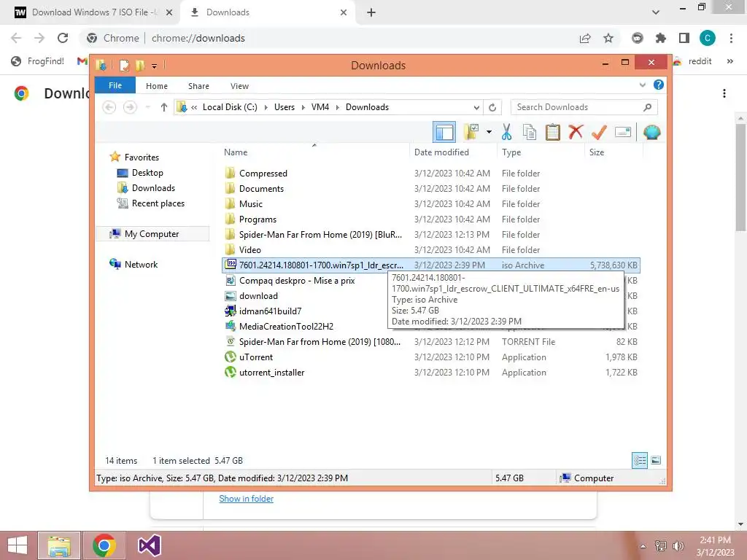The image size is (747, 560).
Task: Switch to large icons view button
Action: [x=656, y=460]
